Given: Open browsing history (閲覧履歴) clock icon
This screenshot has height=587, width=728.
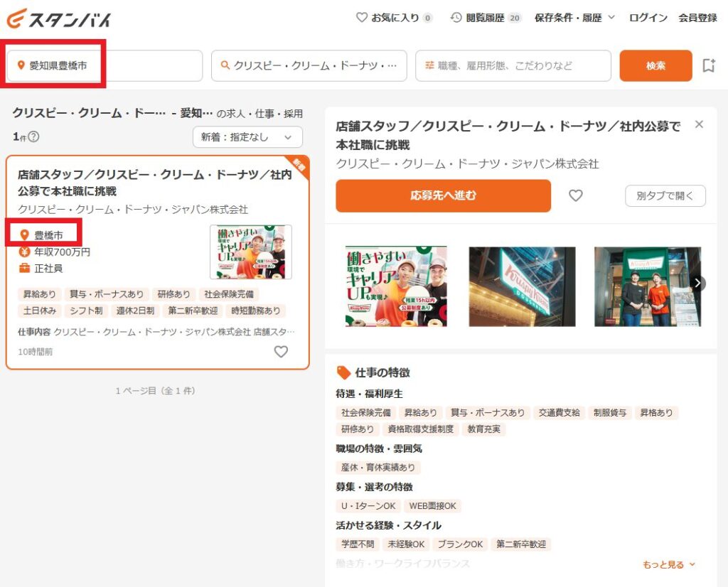Looking at the screenshot, I should click(x=456, y=18).
